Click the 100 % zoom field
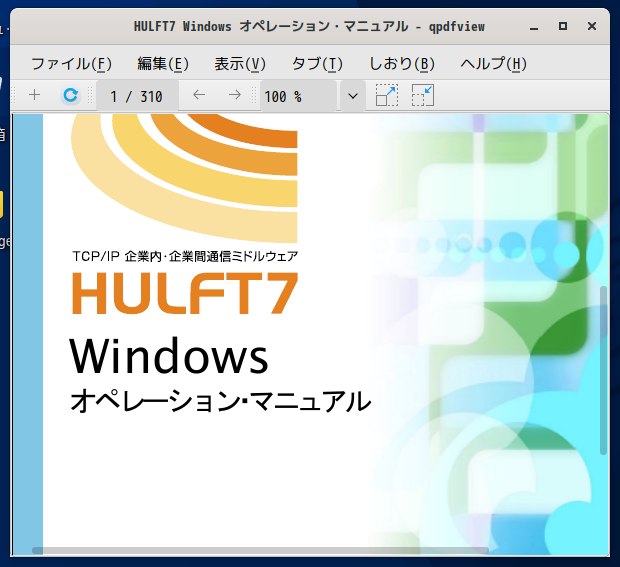The image size is (620, 567). (x=298, y=96)
